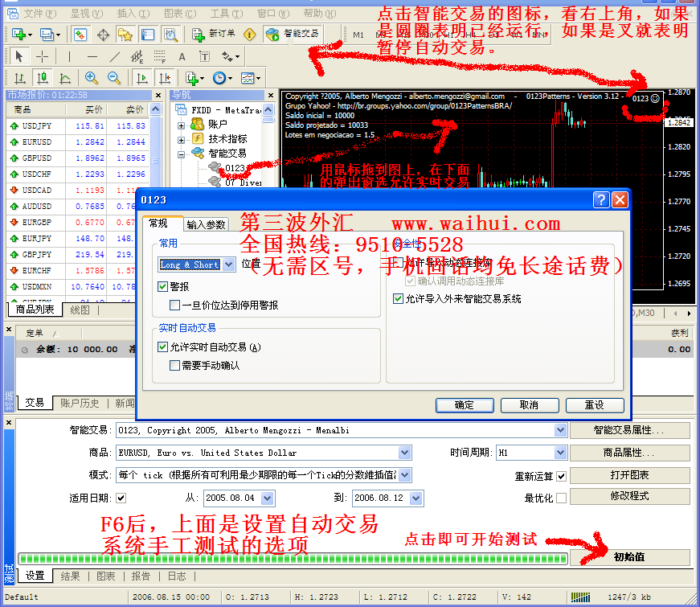Open MetaEditor with the yellow diamond icon

250,35
